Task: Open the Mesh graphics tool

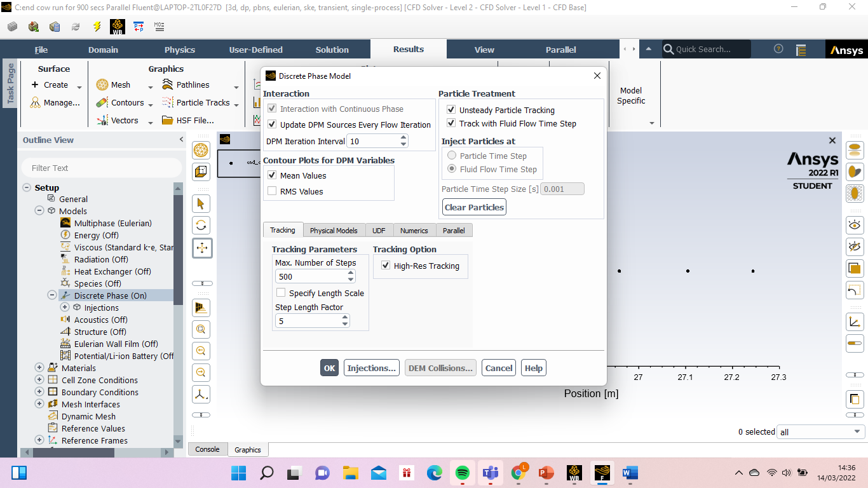Action: [x=114, y=85]
